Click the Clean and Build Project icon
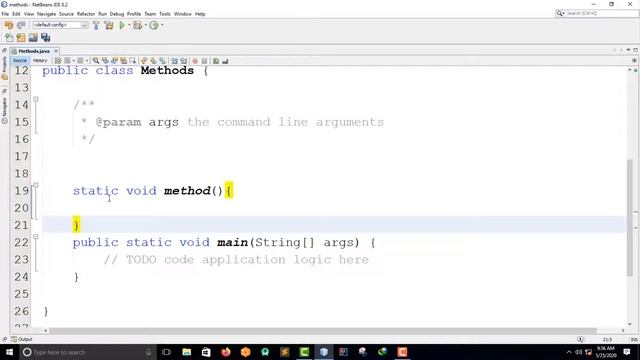This screenshot has width=640, height=360. (109, 25)
